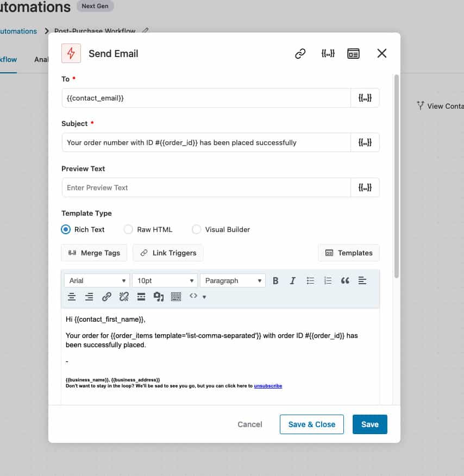This screenshot has height=476, width=464.
Task: Toggle italic formatting
Action: tap(292, 280)
